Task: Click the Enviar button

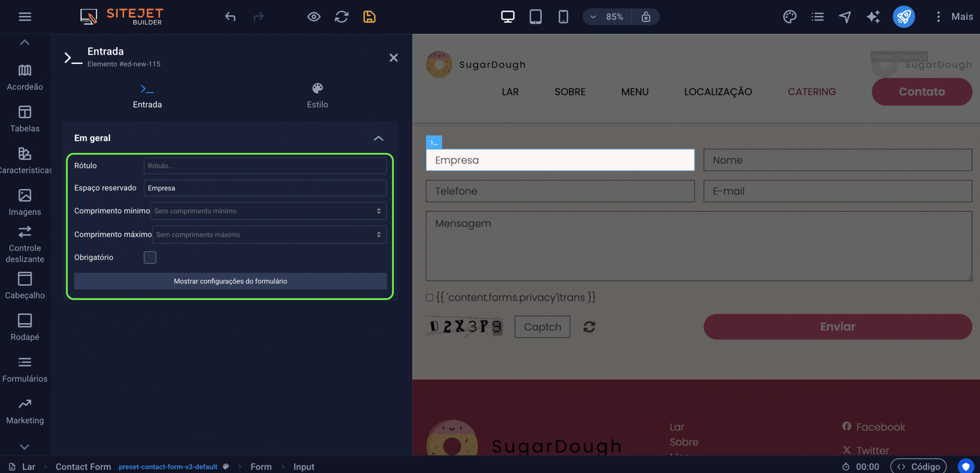Action: [x=838, y=327]
